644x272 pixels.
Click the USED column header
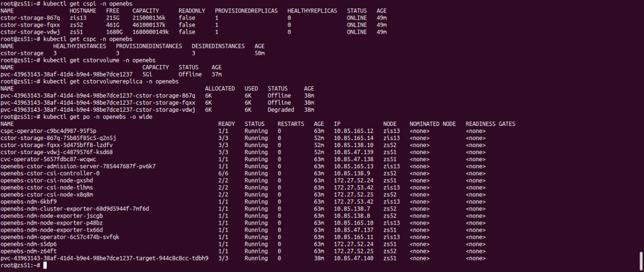251,88
